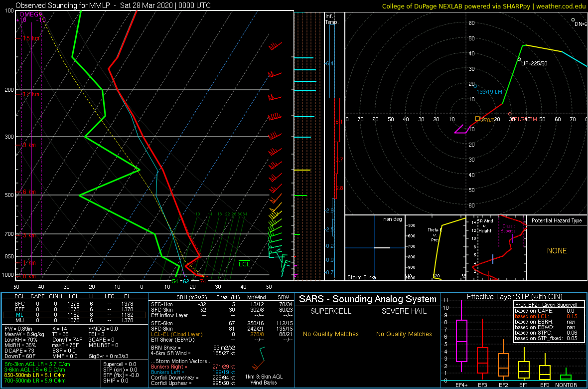Click the Potential Hazard Type heading
This screenshot has width=588, height=389.
coord(557,220)
